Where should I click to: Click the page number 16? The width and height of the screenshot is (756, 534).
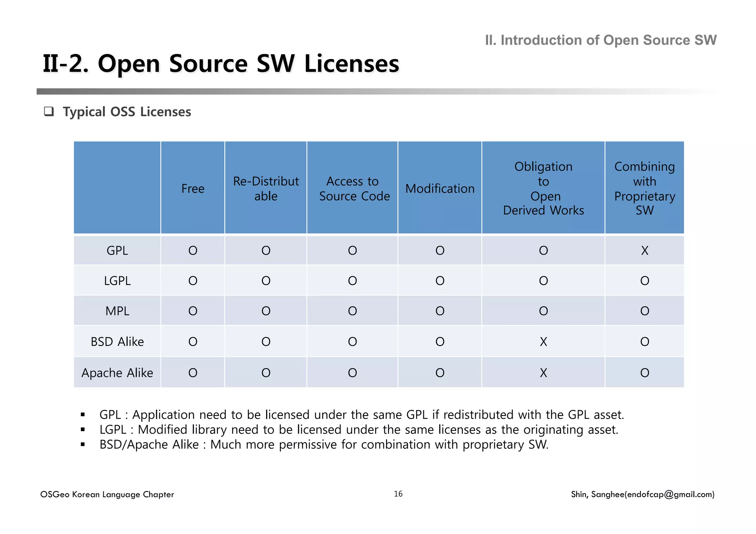(x=398, y=494)
